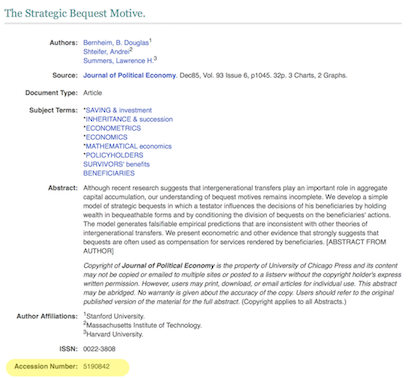Click the Document Type value Article
The image size is (412, 378).
tap(92, 93)
